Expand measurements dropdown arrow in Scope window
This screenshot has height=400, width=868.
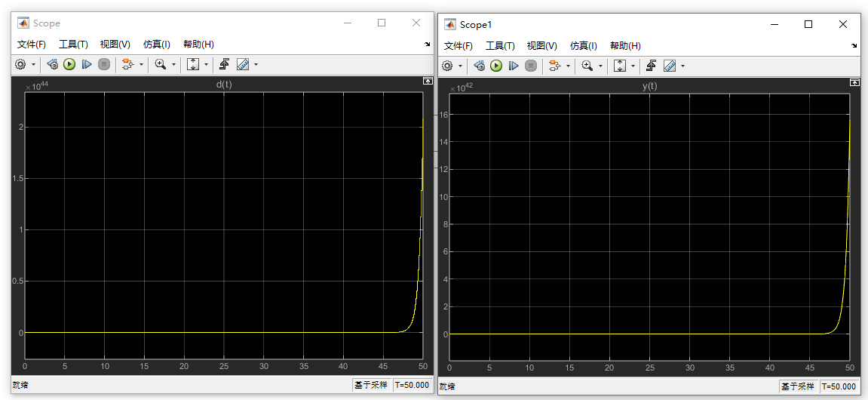[256, 64]
